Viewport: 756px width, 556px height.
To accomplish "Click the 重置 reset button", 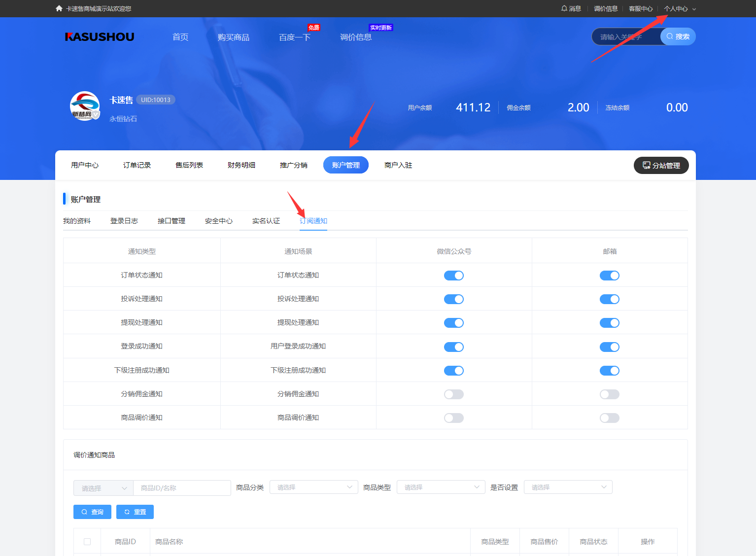I will 135,512.
